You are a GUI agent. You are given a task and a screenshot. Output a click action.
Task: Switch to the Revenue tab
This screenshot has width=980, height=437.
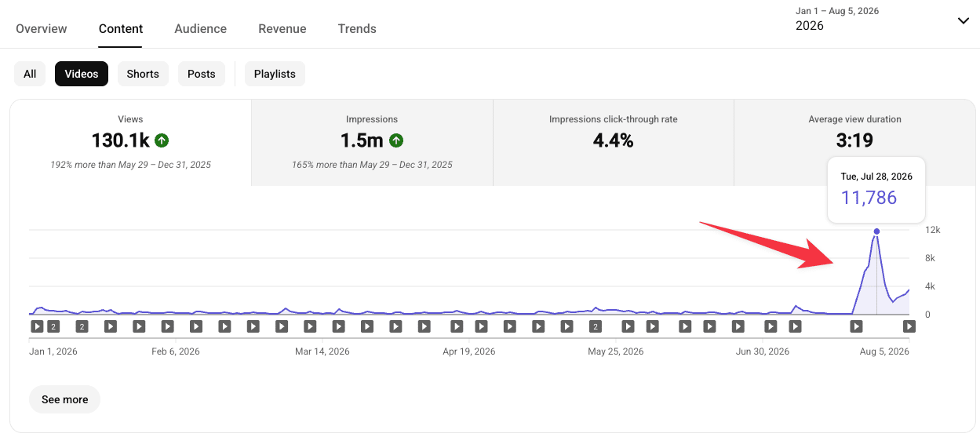[282, 29]
